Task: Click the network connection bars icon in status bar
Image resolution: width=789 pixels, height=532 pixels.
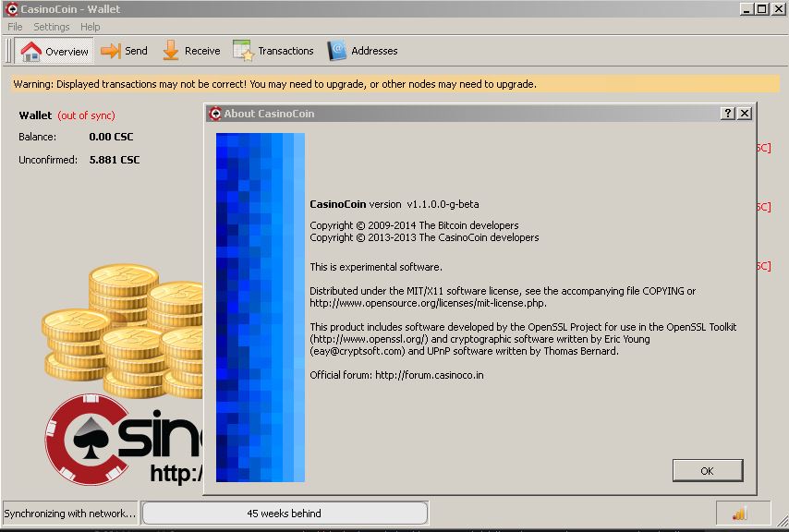Action: click(740, 514)
